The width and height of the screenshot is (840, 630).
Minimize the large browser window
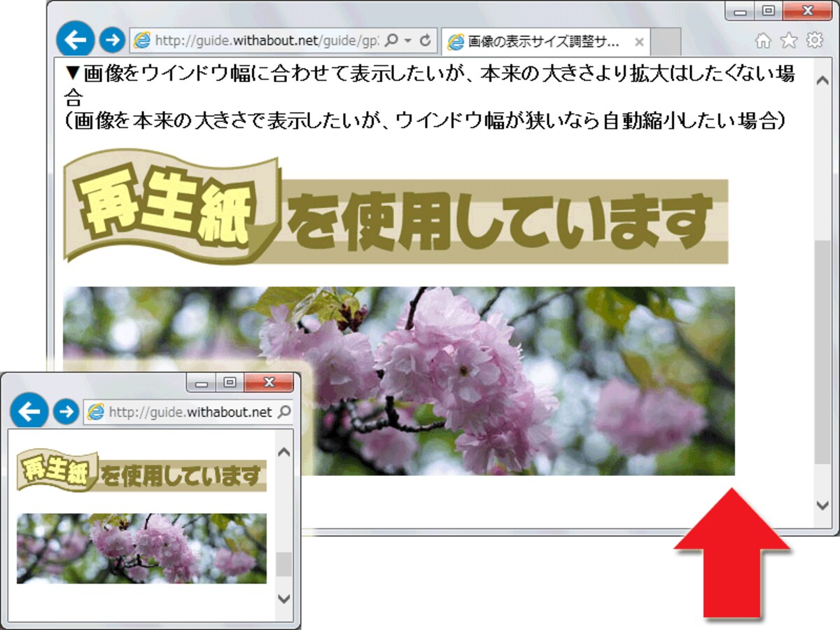[x=740, y=11]
